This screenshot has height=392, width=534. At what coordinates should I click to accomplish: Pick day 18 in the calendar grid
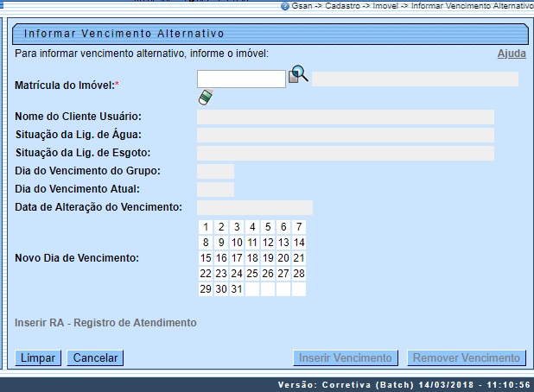tap(252, 258)
